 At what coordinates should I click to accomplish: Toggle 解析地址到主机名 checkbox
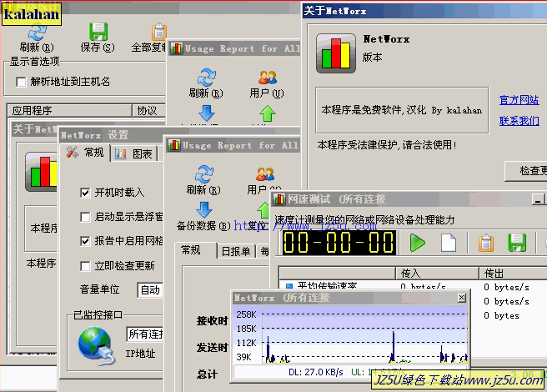click(x=21, y=82)
